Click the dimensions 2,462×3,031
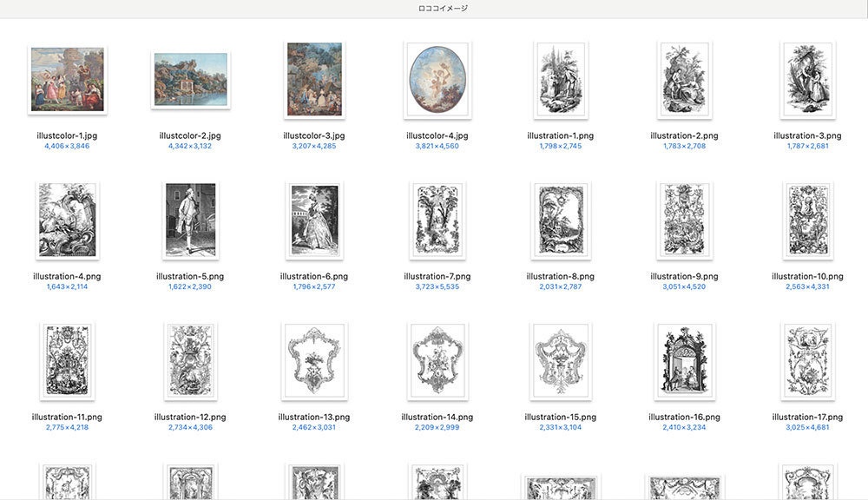868x500 pixels. pos(314,427)
